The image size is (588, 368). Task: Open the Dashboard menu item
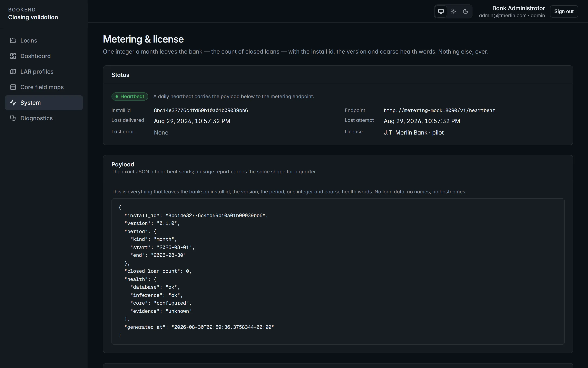[44, 56]
